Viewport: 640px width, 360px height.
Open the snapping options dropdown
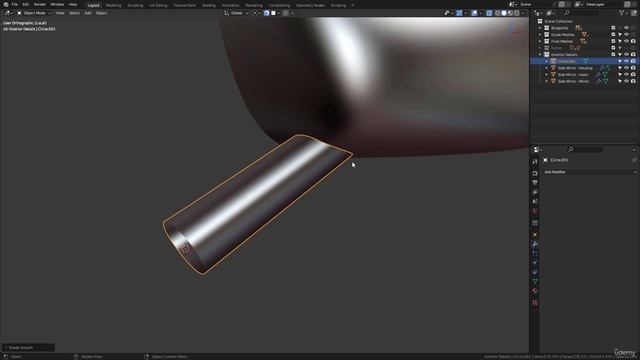click(x=275, y=13)
